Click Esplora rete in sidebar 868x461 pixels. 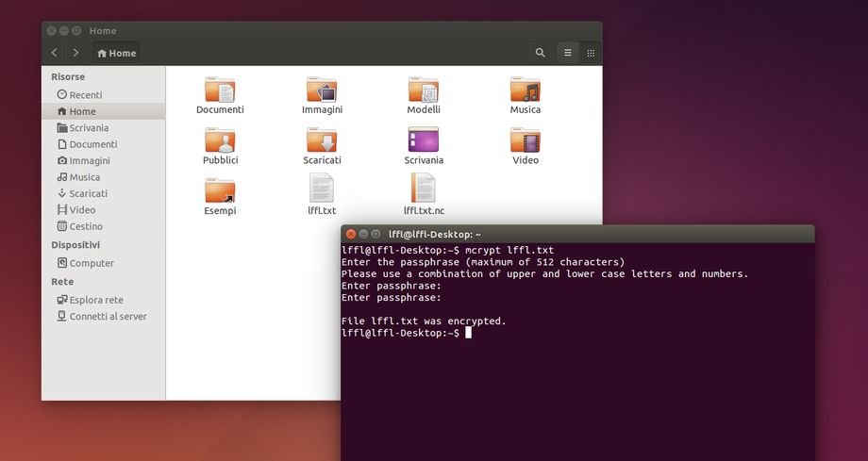(x=96, y=301)
